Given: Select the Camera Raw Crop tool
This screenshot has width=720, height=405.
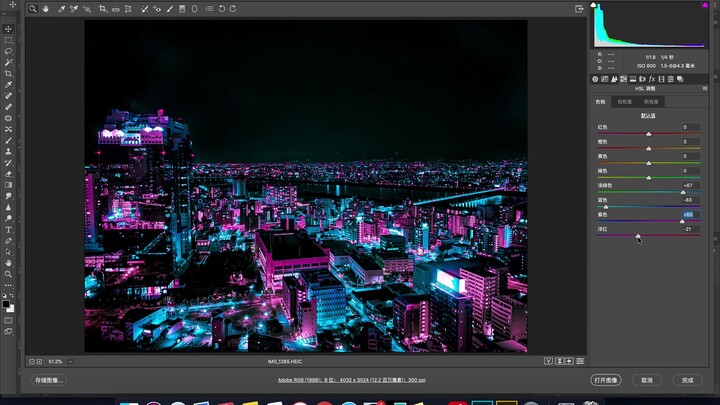Looking at the screenshot, I should pos(102,9).
